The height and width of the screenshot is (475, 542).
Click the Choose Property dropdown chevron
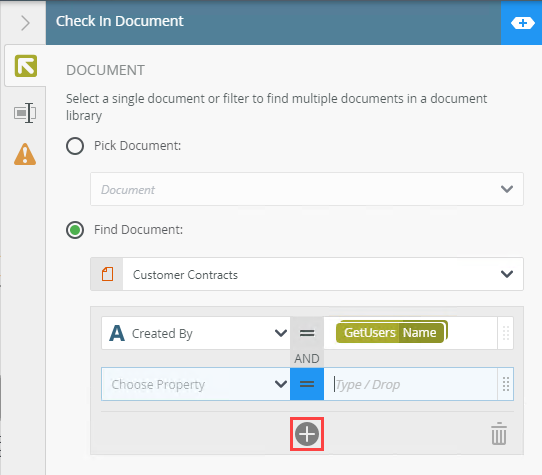[x=281, y=384]
